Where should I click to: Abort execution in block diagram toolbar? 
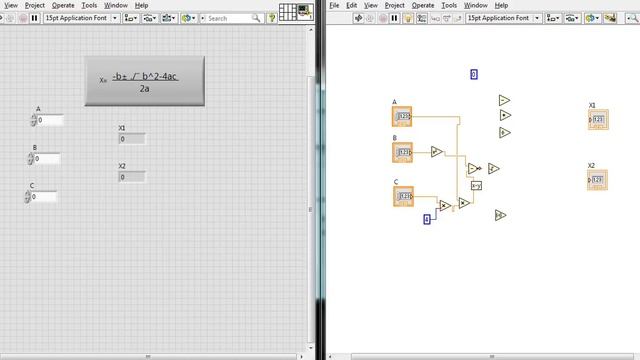click(382, 18)
